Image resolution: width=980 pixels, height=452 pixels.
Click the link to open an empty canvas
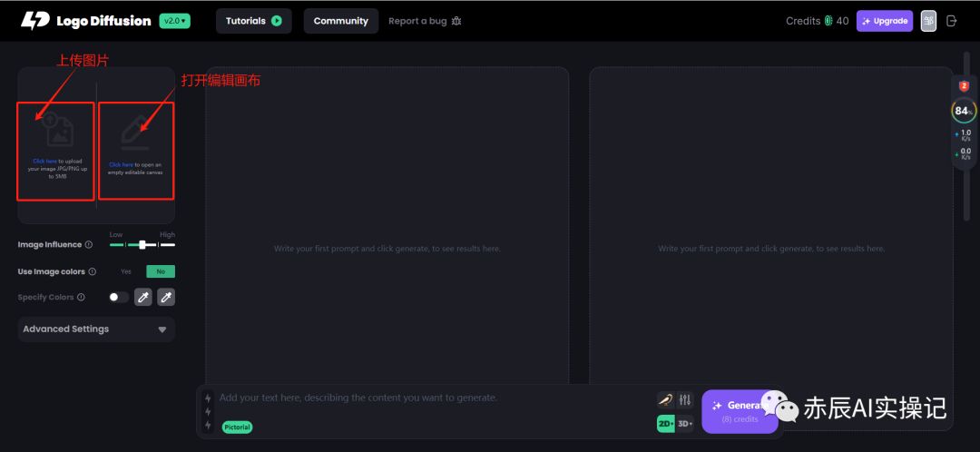click(x=122, y=165)
